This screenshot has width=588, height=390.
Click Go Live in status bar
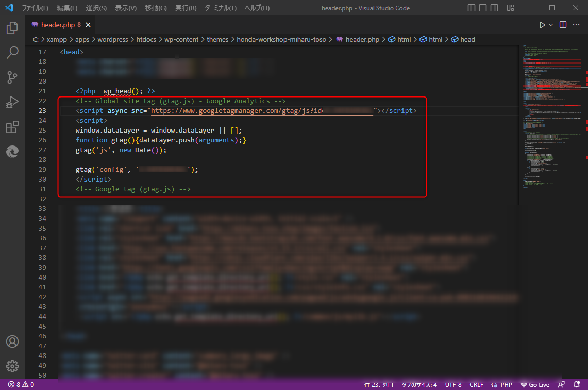[x=535, y=385]
